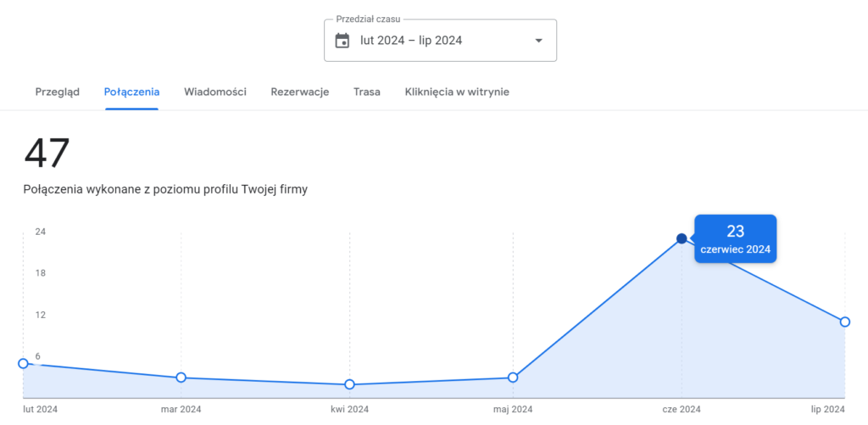Select the mar 2024 chart point
Viewport: 868px width, 425px height.
(181, 377)
